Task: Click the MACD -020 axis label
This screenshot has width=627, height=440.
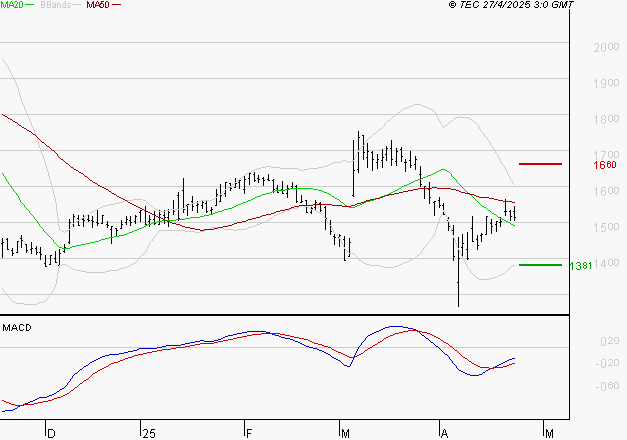Action: pyautogui.click(x=607, y=363)
